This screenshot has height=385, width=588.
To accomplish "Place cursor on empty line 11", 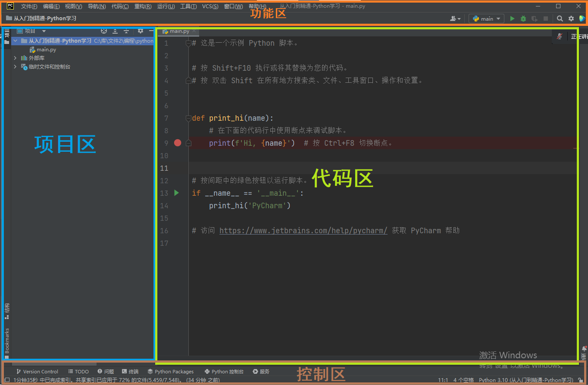I will click(384, 168).
